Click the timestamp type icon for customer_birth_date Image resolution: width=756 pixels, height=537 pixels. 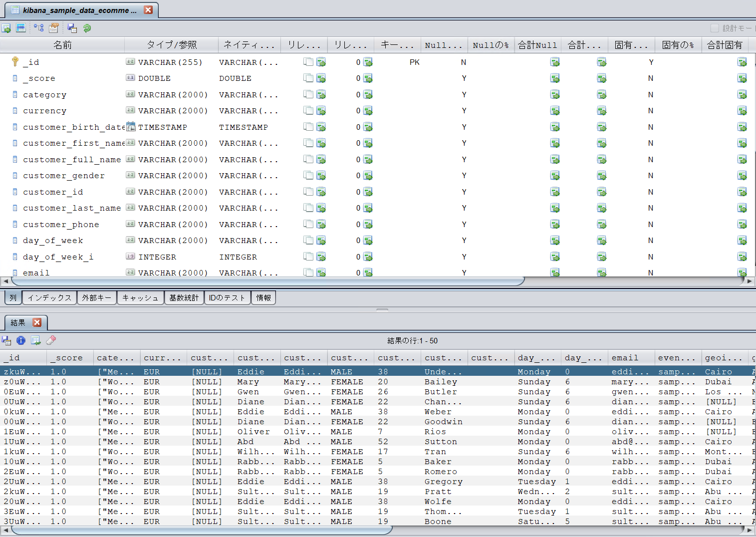[x=131, y=127]
